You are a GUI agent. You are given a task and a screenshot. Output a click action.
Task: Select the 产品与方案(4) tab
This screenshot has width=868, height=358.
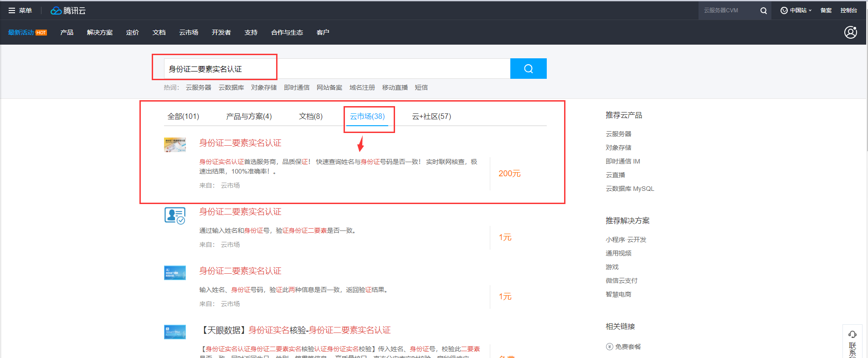(x=249, y=117)
